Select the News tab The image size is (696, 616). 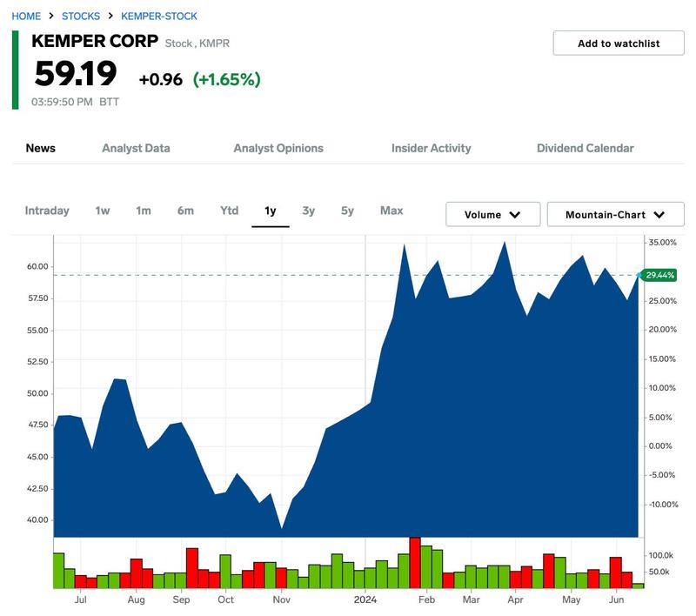click(x=40, y=148)
